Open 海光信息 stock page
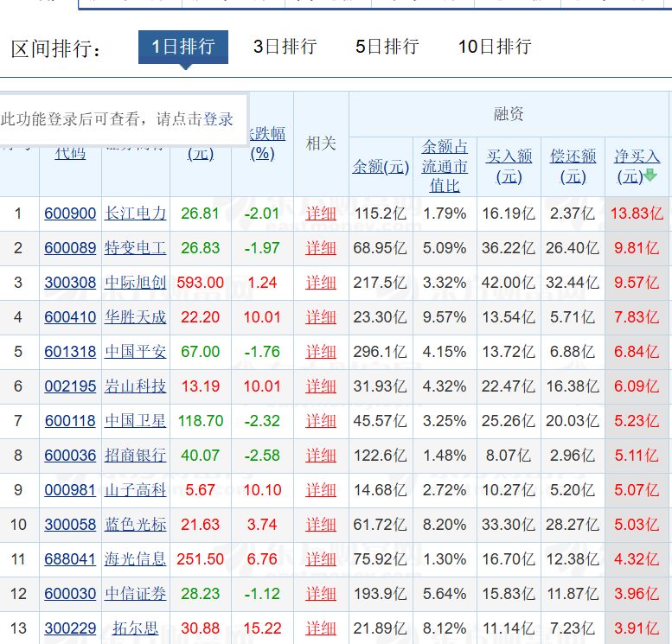The width and height of the screenshot is (672, 644). point(136,559)
